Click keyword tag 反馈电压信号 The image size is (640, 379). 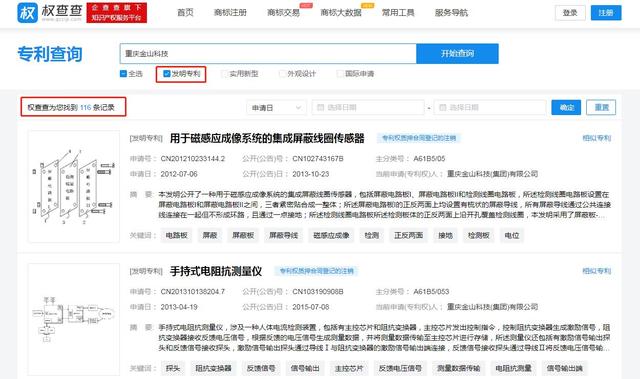(x=400, y=368)
